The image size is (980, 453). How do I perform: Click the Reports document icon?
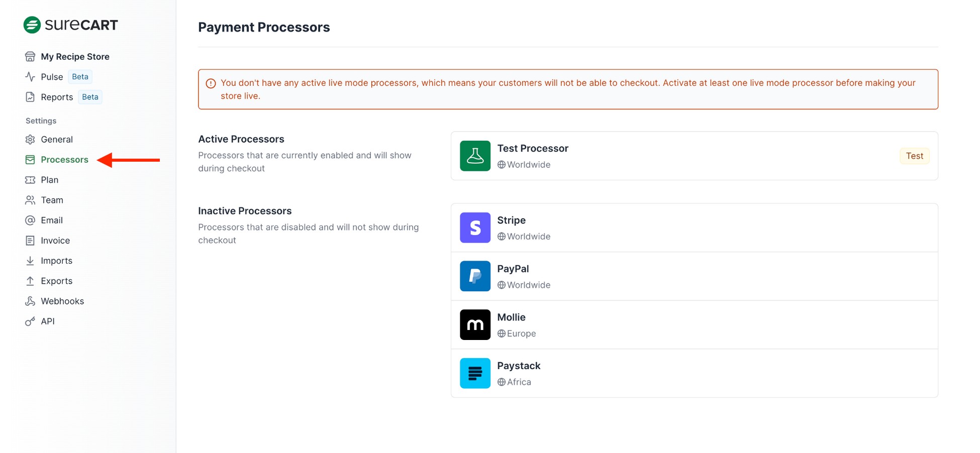pos(30,97)
